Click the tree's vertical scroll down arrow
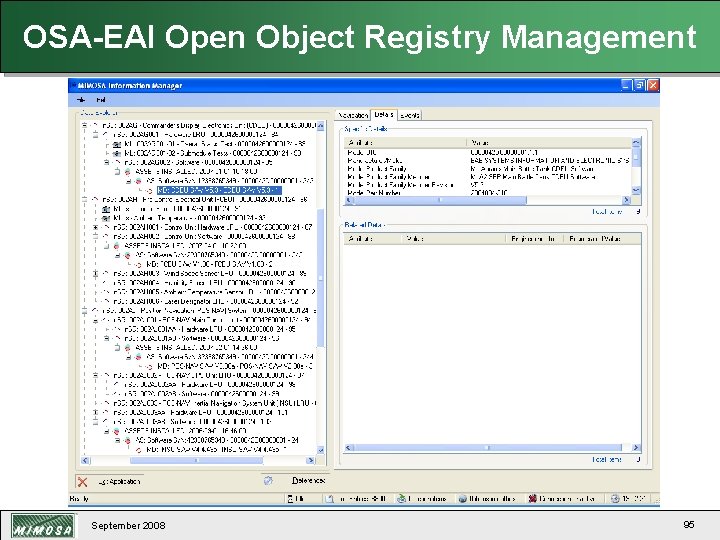Viewport: 720px width, 540px height. (x=321, y=450)
